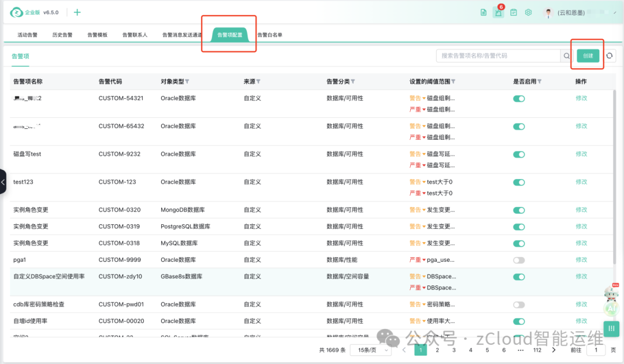Screen dimensions: 624x364
Task: Open the 告警分类 column filter
Action: point(352,81)
